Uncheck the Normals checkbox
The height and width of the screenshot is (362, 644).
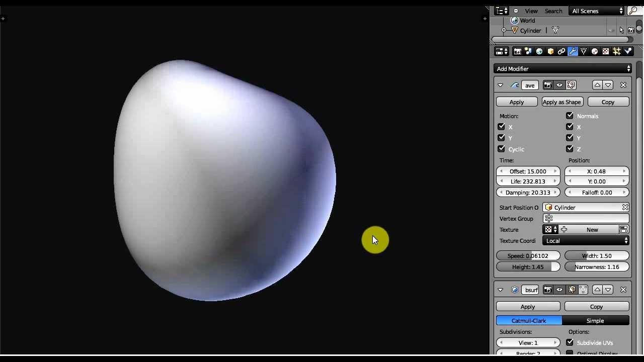(x=570, y=116)
